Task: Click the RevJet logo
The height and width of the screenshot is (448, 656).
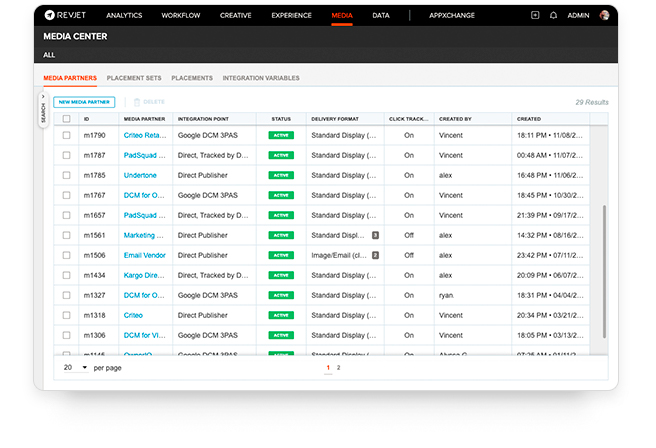Action: point(65,15)
